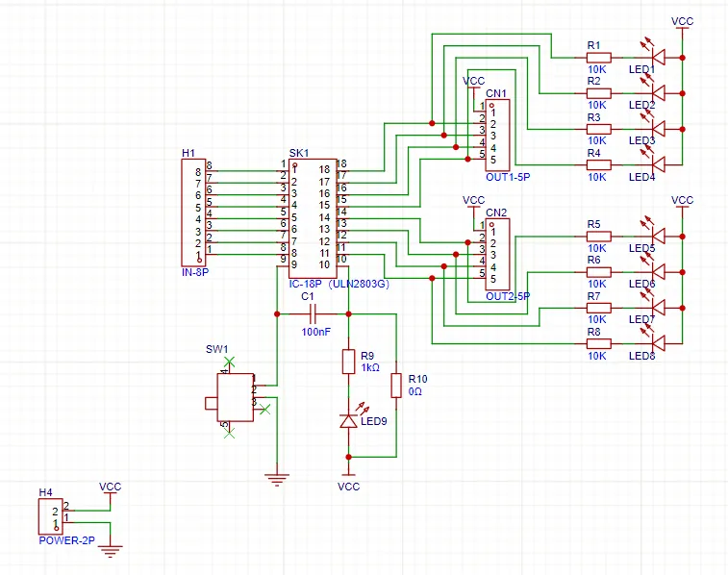
Task: Select the LED4 diode symbol
Action: pos(658,164)
